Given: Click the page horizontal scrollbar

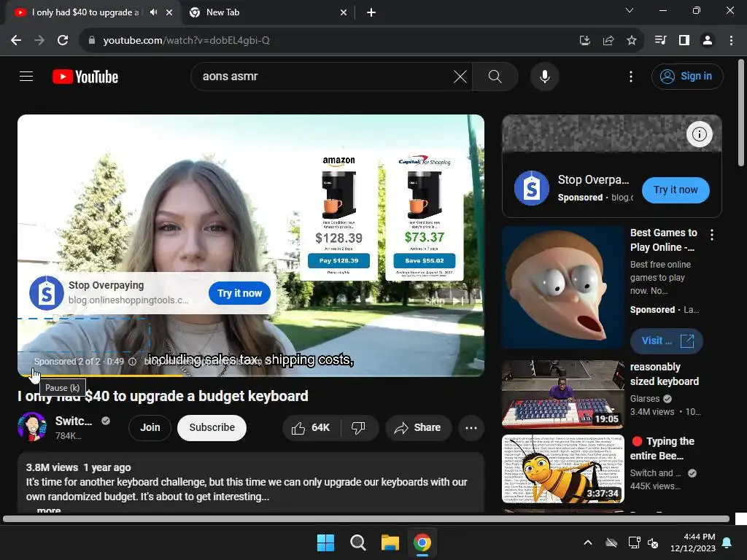Looking at the screenshot, I should click(x=366, y=518).
